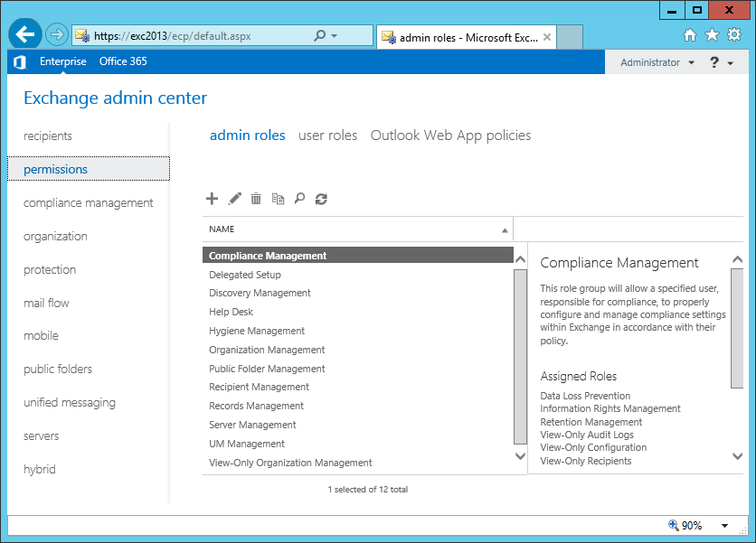This screenshot has width=756, height=543.
Task: Click the address bar search magnifier
Action: pos(319,35)
